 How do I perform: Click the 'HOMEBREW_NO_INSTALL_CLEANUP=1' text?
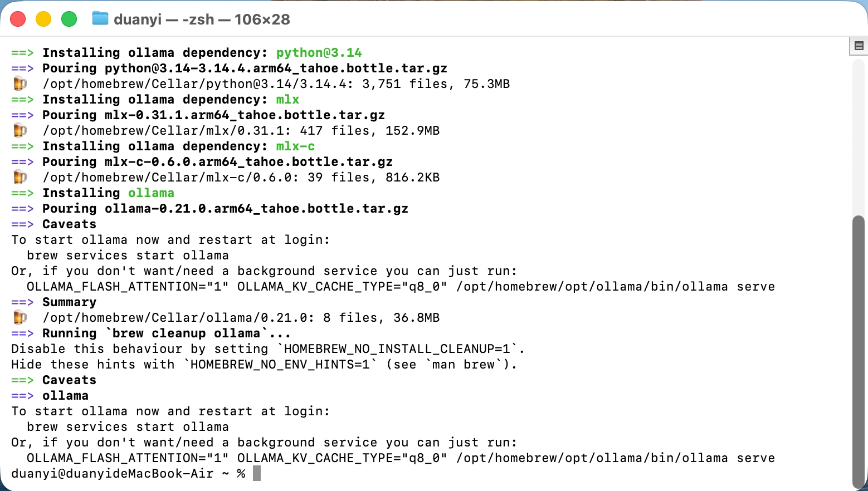397,349
